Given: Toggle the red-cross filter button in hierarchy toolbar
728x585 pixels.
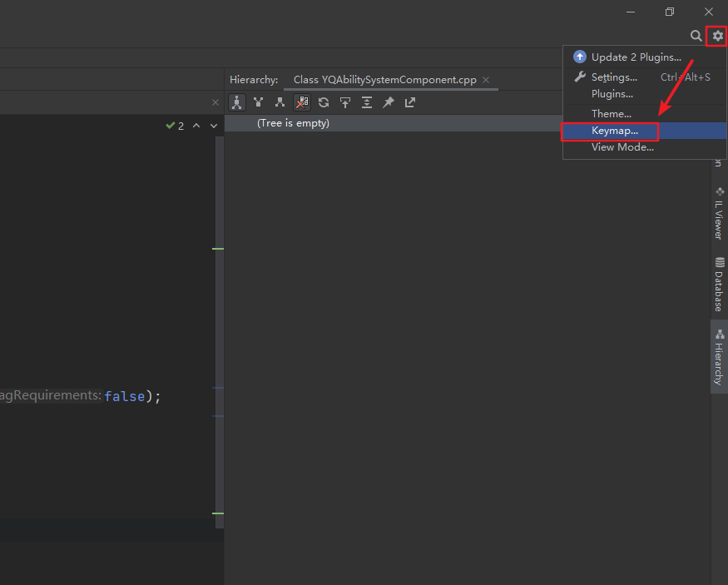Looking at the screenshot, I should pyautogui.click(x=302, y=102).
